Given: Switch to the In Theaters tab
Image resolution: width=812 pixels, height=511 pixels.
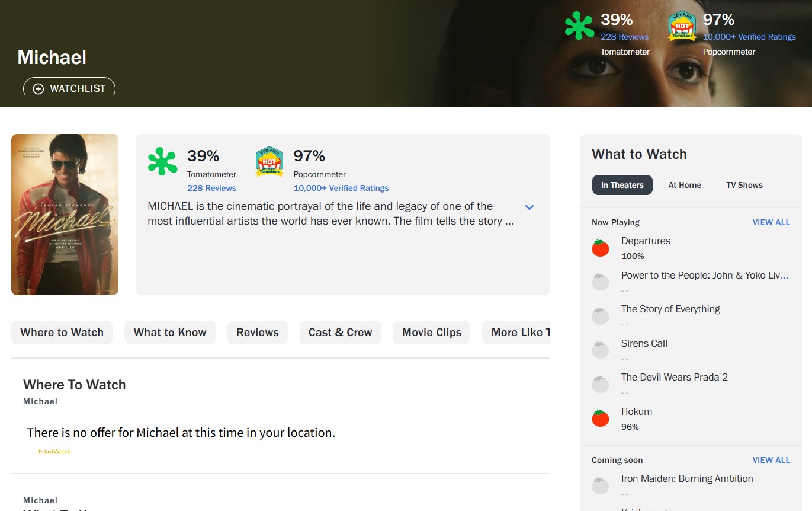Looking at the screenshot, I should coord(622,185).
